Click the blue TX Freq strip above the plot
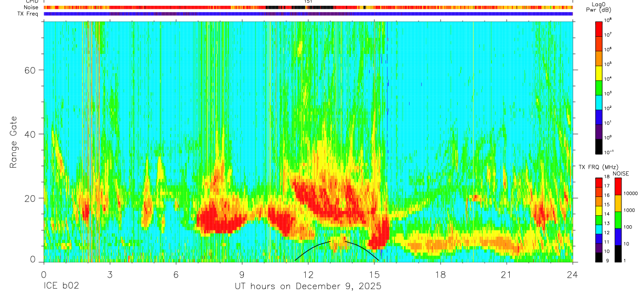The image size is (644, 297). point(308,14)
